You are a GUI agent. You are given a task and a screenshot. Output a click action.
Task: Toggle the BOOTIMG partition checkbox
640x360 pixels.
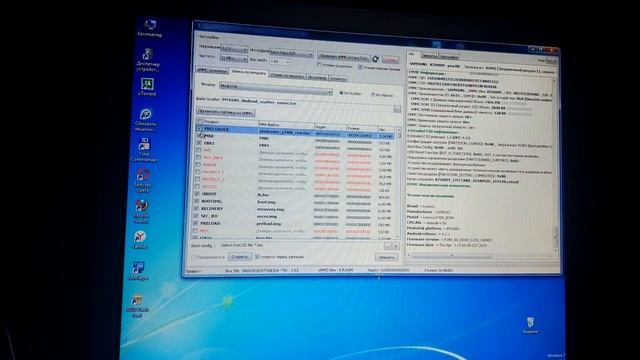(x=197, y=201)
